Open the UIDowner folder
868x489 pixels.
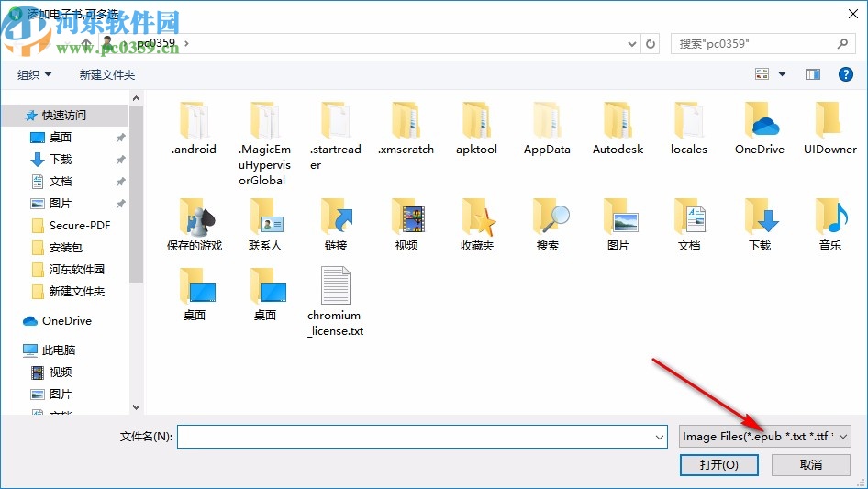click(829, 128)
